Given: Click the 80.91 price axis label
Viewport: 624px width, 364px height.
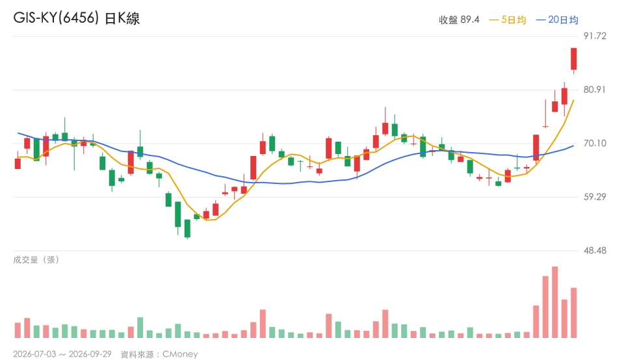Looking at the screenshot, I should [595, 90].
